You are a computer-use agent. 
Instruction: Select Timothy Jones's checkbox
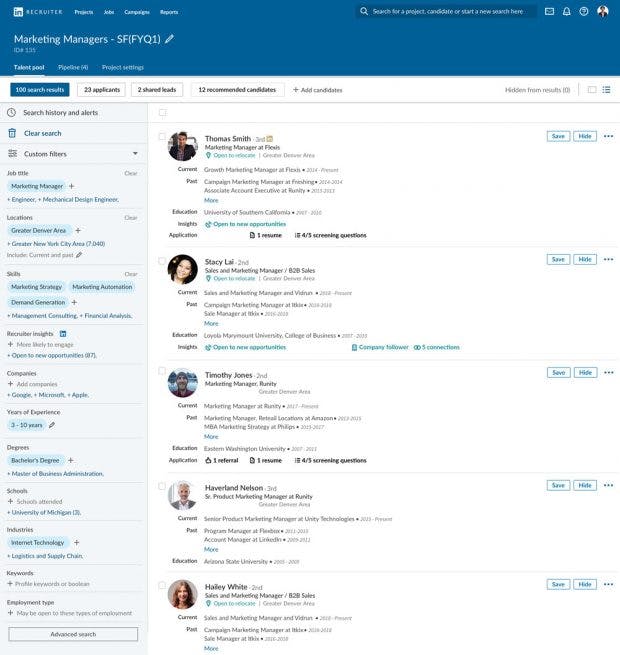(162, 371)
